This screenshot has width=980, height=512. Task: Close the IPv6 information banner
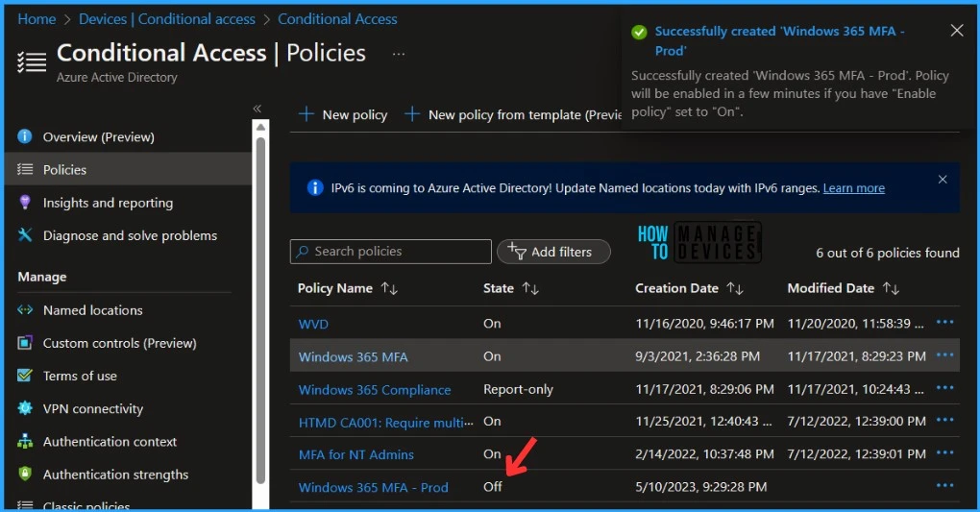pyautogui.click(x=943, y=180)
